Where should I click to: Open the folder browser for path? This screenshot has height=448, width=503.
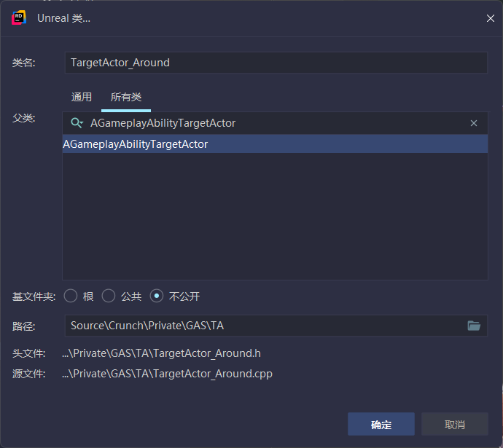(474, 326)
